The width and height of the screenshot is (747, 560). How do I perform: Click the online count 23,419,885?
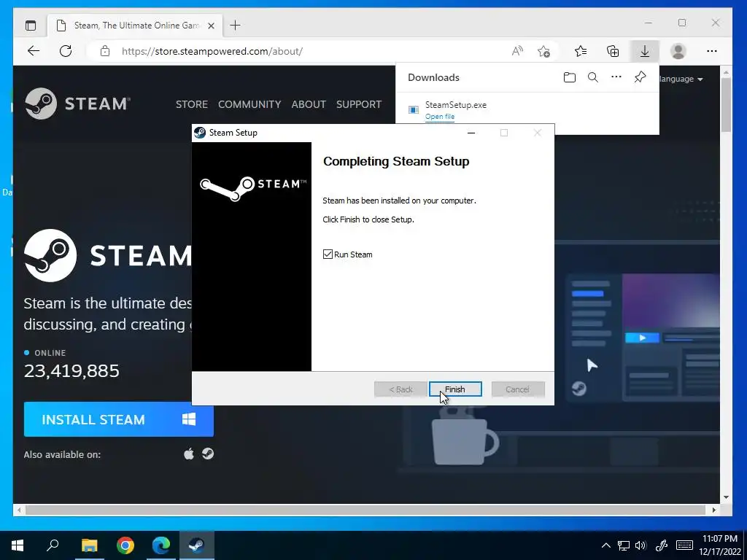(71, 371)
